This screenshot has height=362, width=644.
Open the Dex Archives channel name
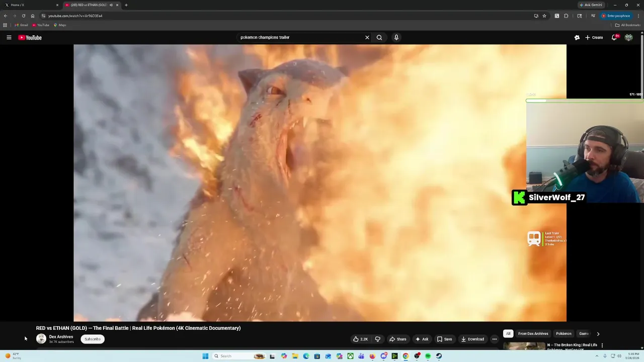(61, 337)
